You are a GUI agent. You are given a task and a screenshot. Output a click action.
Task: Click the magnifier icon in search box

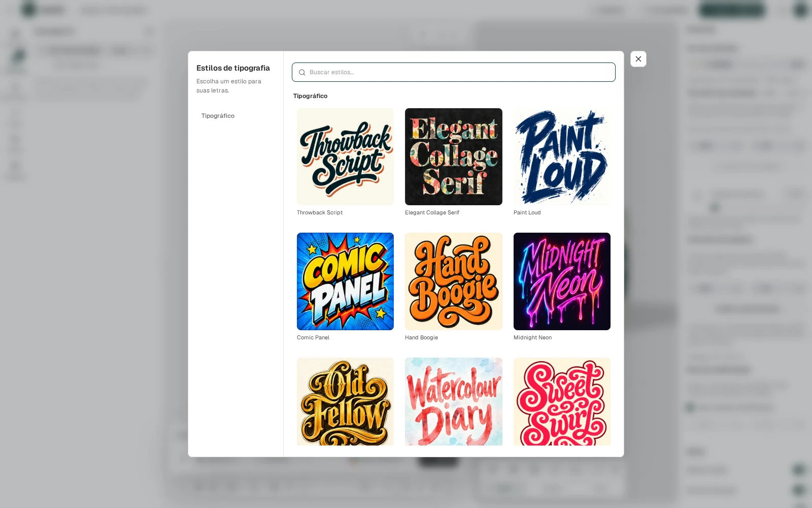[x=302, y=73]
